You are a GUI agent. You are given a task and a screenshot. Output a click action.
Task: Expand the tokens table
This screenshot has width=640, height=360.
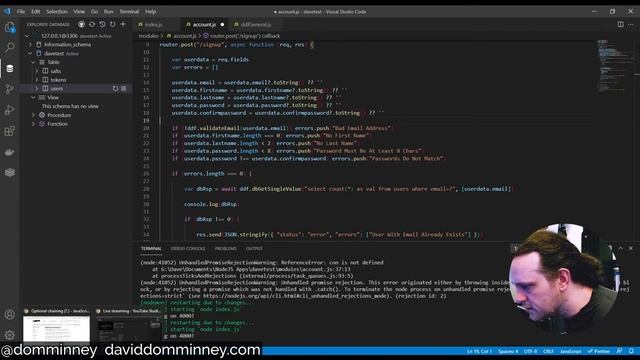36,80
